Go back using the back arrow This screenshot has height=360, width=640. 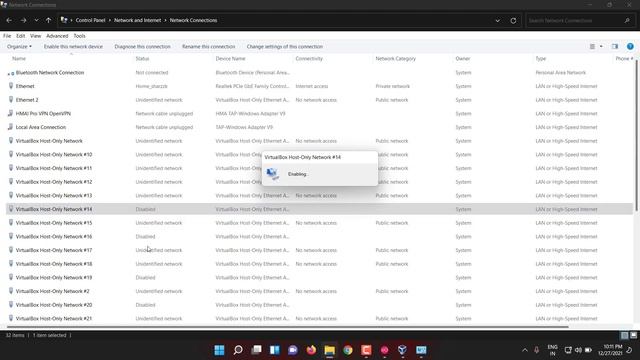[9, 20]
